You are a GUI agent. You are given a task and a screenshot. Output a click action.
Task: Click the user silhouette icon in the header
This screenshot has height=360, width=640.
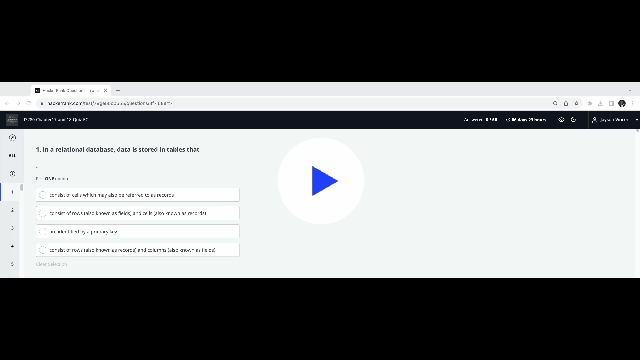594,120
